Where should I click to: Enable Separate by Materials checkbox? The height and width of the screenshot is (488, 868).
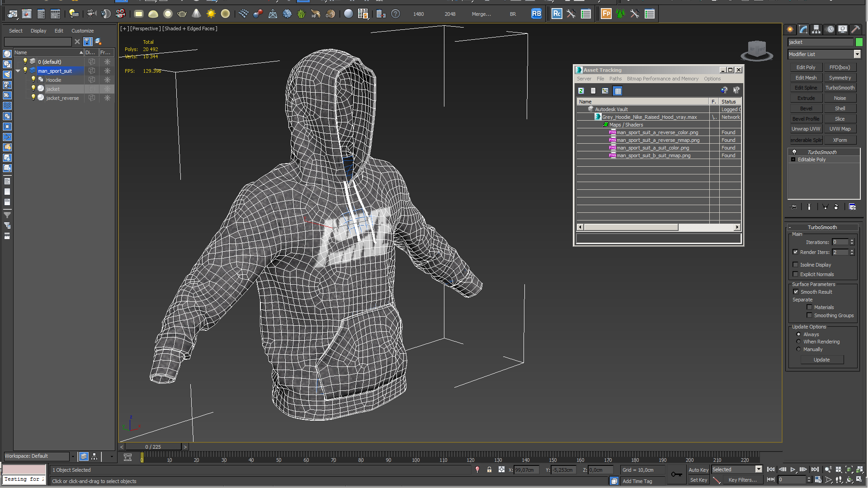(809, 307)
